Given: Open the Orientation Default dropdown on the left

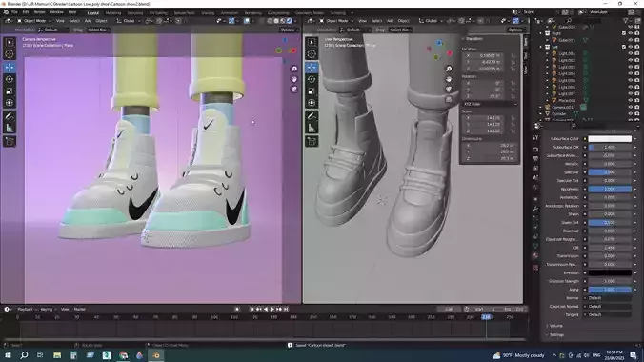Looking at the screenshot, I should (x=53, y=30).
